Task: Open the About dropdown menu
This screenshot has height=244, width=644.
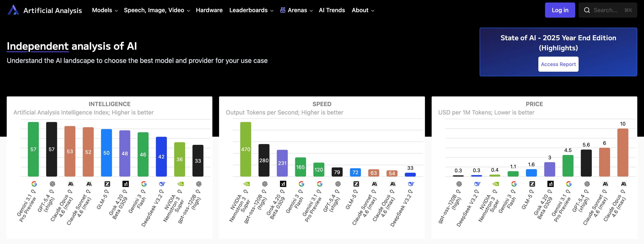Action: [363, 10]
